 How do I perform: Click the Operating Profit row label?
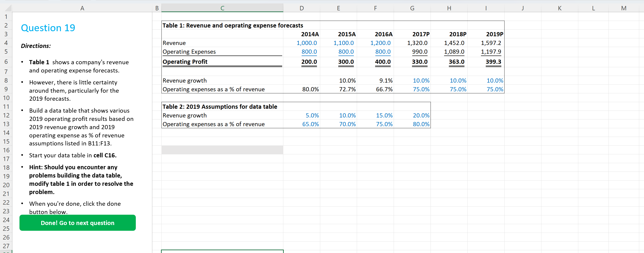(x=185, y=62)
